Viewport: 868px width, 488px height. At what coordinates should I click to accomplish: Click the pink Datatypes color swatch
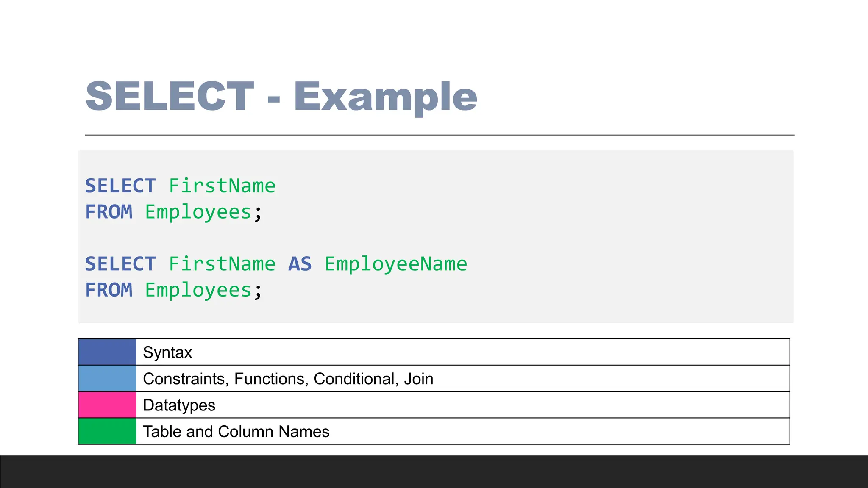click(107, 405)
